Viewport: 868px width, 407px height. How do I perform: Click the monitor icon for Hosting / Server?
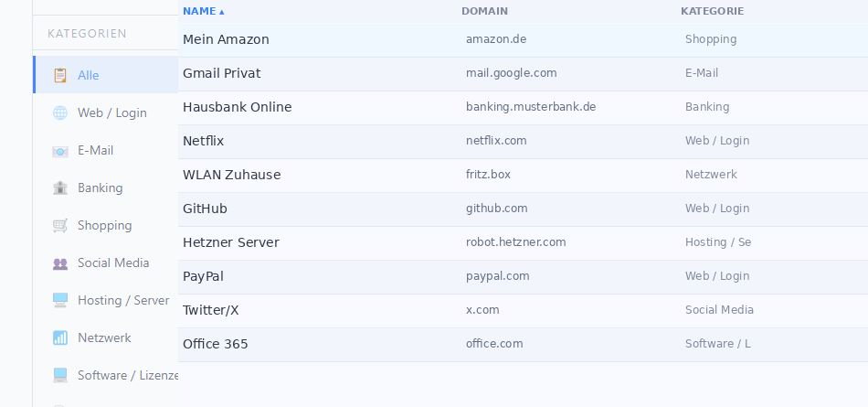(60, 300)
